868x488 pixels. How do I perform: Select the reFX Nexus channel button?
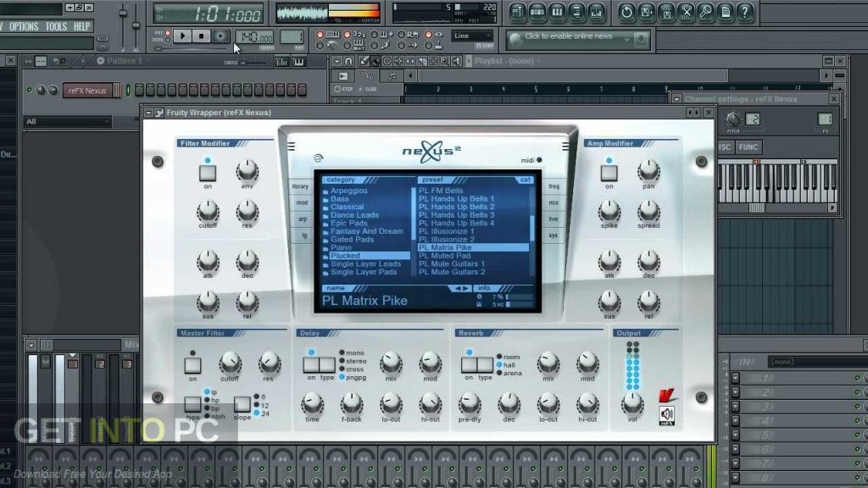click(87, 90)
